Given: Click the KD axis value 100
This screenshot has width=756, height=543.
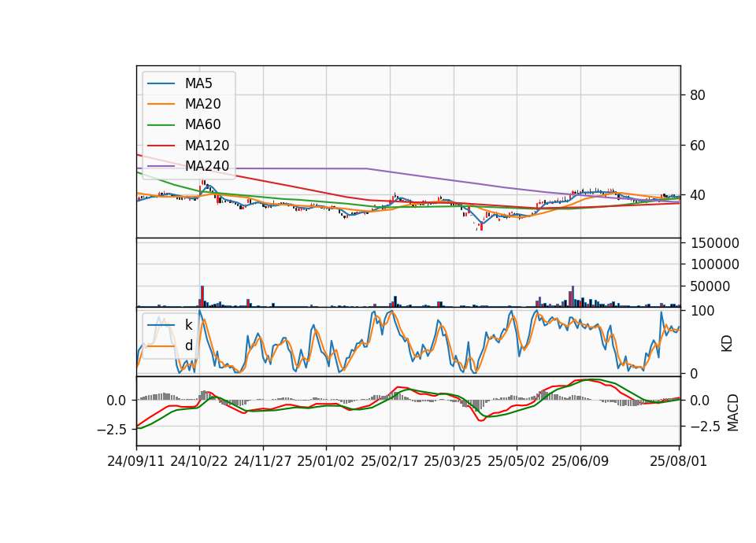Looking at the screenshot, I should point(702,311).
